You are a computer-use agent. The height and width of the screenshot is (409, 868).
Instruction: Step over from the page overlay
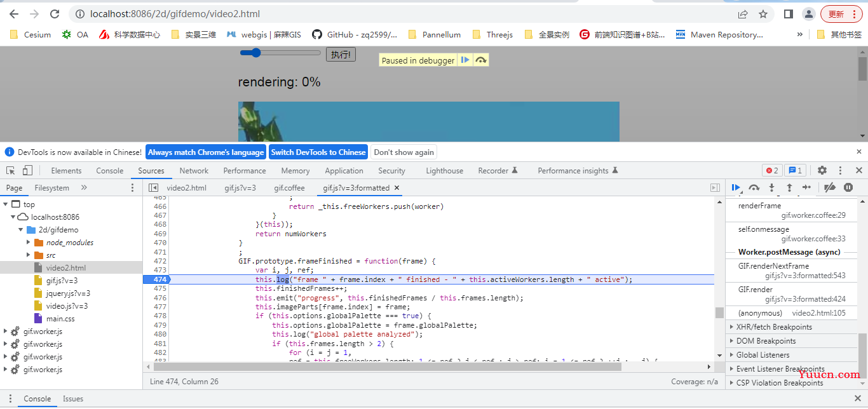[x=481, y=60]
